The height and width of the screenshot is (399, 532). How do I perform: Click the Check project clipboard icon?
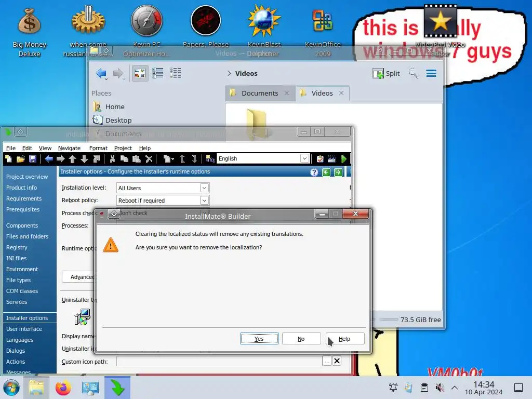pos(320,159)
